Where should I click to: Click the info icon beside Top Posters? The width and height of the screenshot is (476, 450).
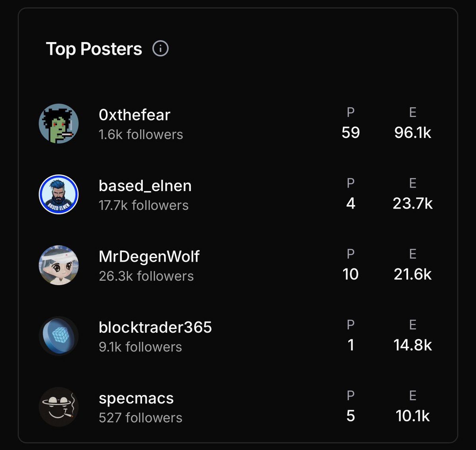pyautogui.click(x=160, y=49)
